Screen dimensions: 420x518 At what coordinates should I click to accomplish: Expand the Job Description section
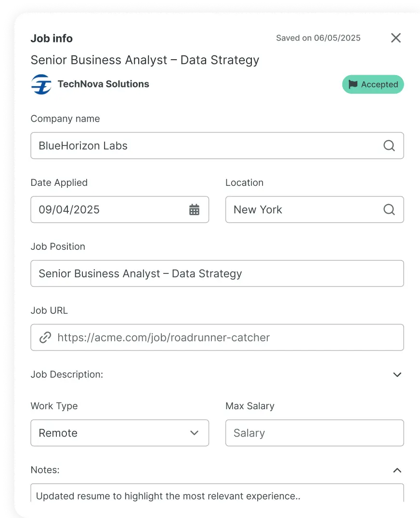tap(397, 375)
